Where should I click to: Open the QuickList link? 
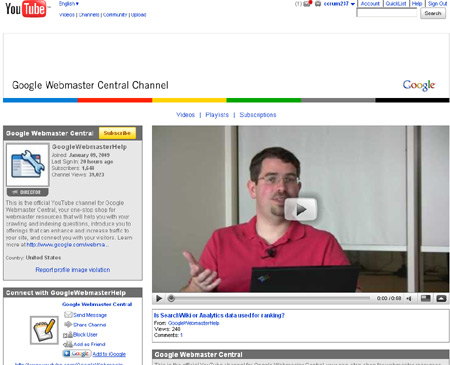point(396,4)
